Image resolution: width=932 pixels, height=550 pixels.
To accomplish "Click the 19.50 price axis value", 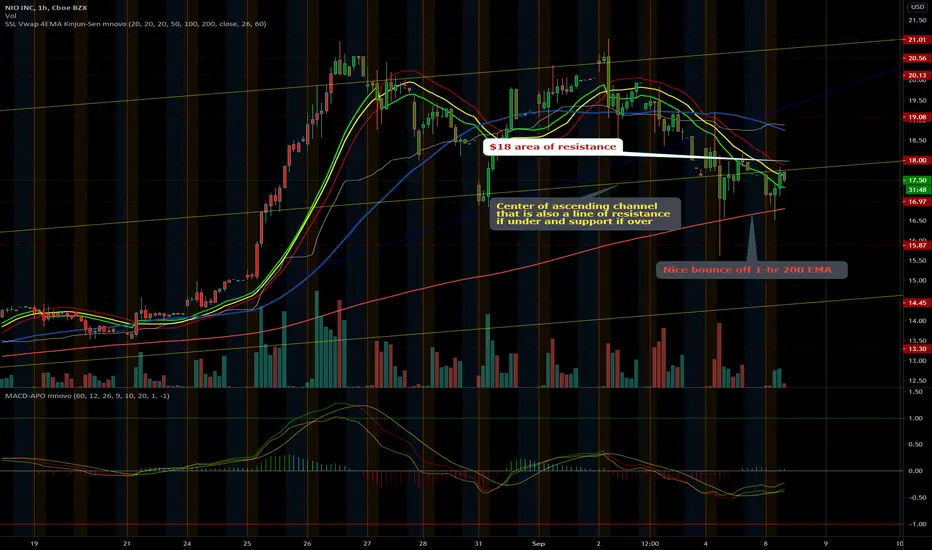I will tap(918, 100).
